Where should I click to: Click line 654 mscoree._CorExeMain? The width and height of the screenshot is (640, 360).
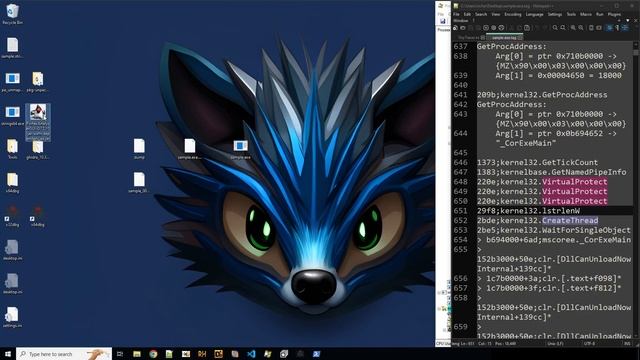pyautogui.click(x=554, y=240)
